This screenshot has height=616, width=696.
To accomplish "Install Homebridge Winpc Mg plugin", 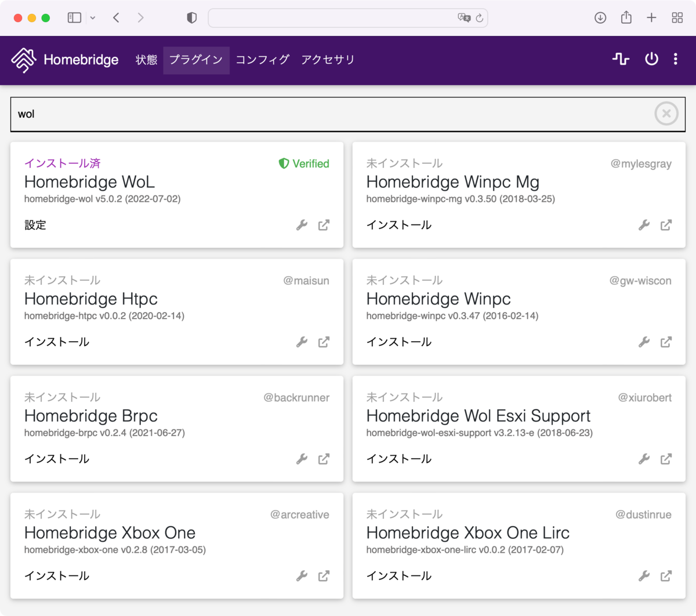I will click(x=399, y=225).
